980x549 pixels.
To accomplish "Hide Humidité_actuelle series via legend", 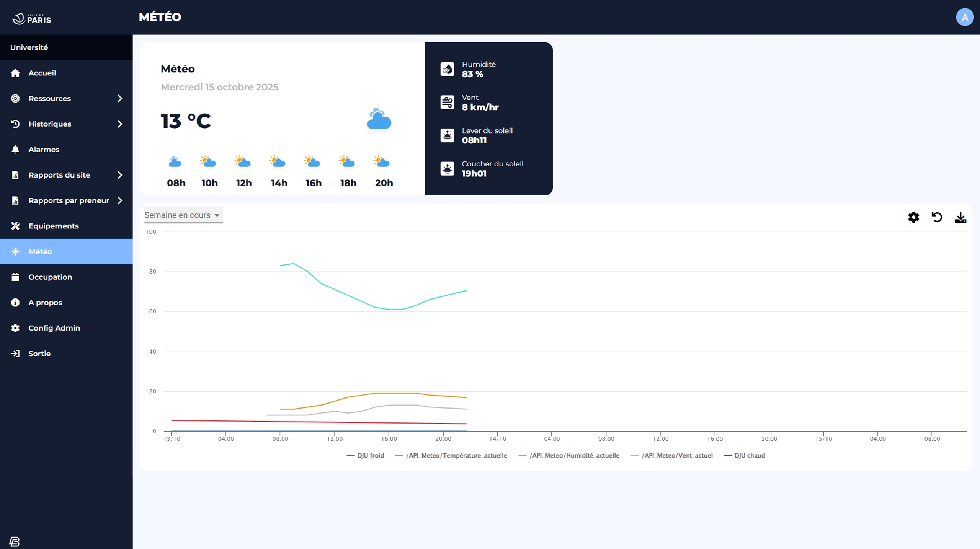I will coord(574,455).
